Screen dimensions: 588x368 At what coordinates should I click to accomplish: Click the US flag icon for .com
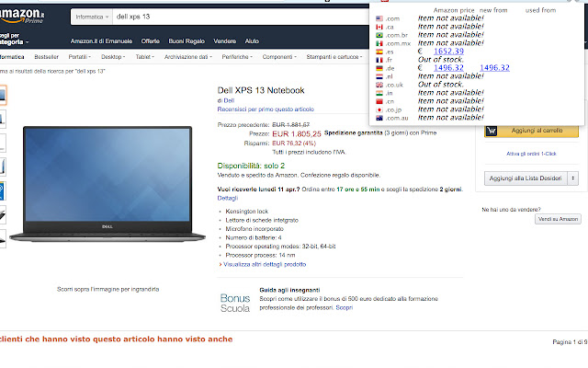click(x=379, y=18)
